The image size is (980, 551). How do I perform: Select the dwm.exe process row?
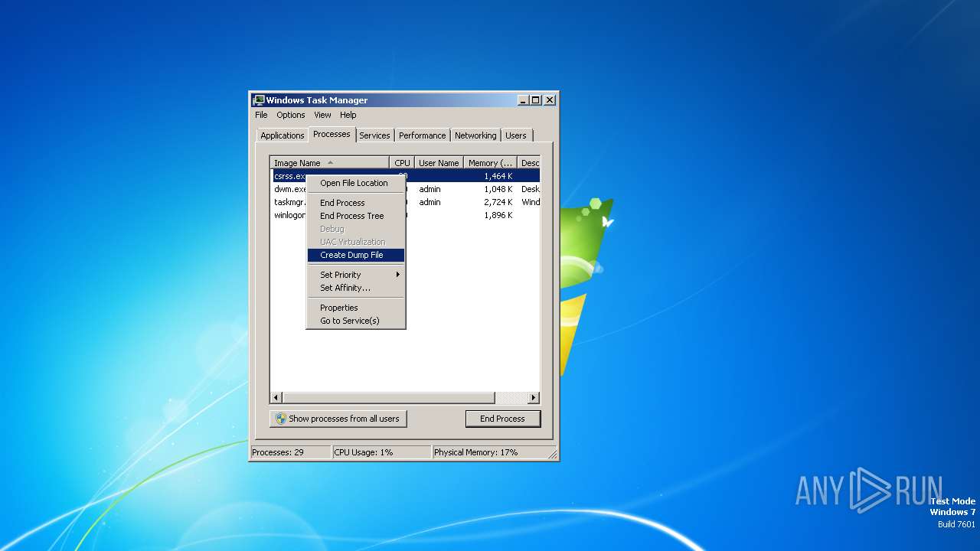point(405,189)
